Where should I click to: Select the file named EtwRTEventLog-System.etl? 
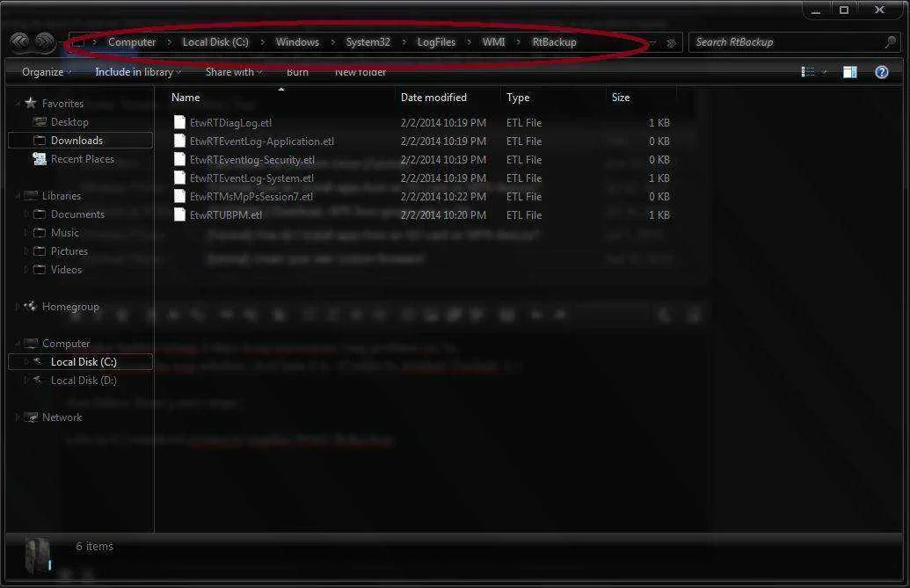[x=251, y=178]
